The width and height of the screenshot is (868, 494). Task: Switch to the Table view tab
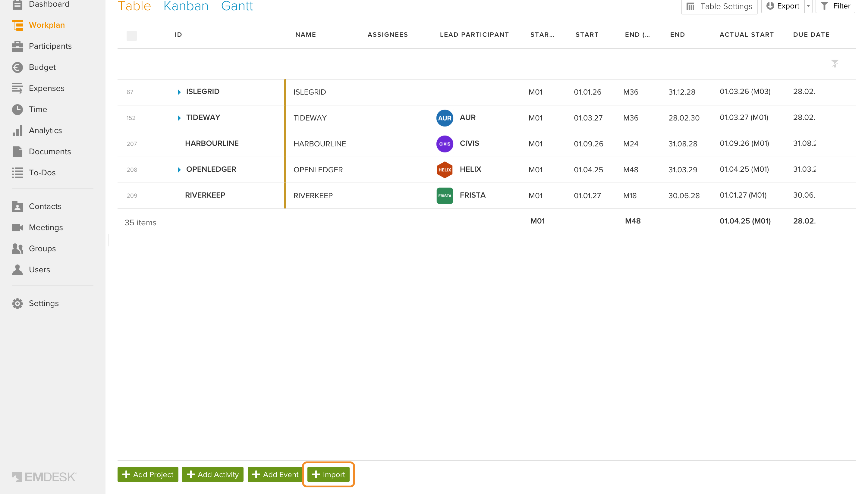(x=134, y=6)
